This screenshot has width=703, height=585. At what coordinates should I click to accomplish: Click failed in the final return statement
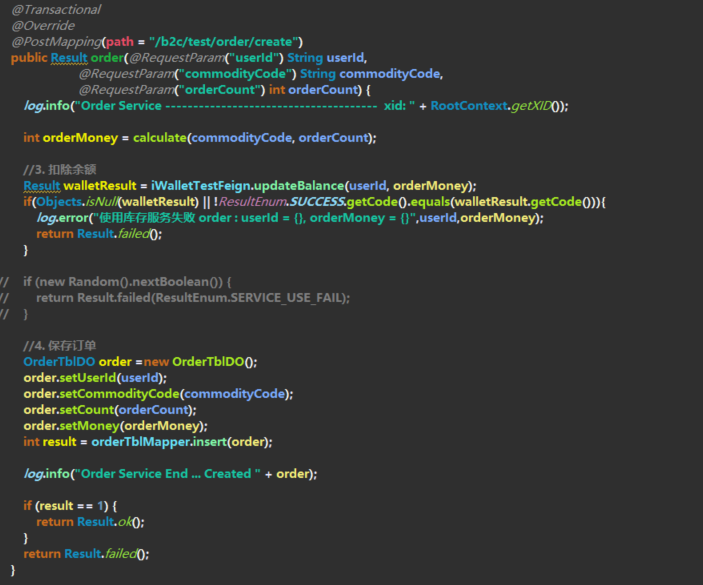[121, 554]
